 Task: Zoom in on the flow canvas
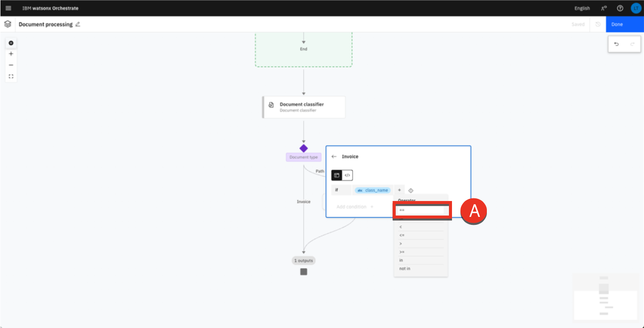tap(11, 54)
